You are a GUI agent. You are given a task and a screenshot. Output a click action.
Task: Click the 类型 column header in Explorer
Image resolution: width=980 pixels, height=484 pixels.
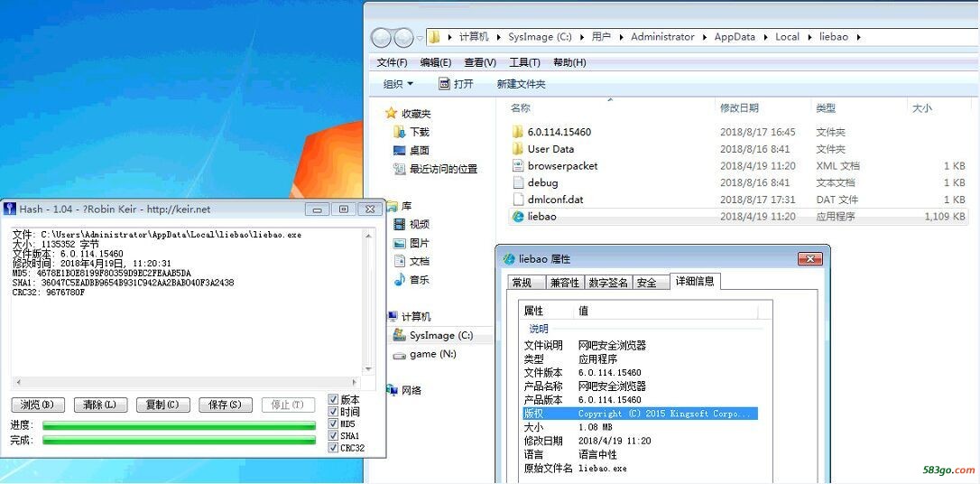click(825, 108)
